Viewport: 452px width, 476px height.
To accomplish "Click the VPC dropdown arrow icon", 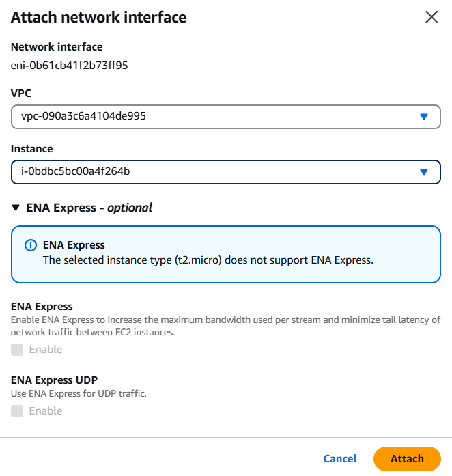I will coord(424,117).
